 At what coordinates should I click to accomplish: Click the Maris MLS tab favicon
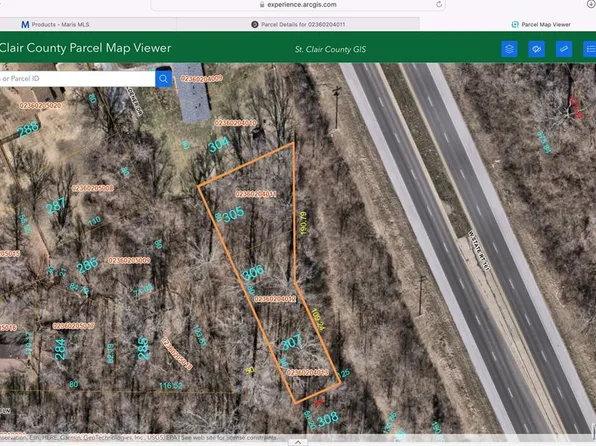[25, 24]
